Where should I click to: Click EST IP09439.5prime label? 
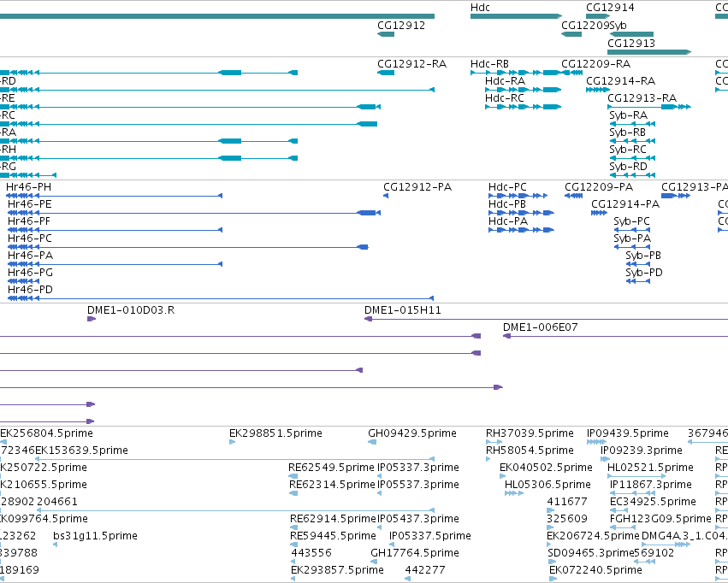coord(628,433)
